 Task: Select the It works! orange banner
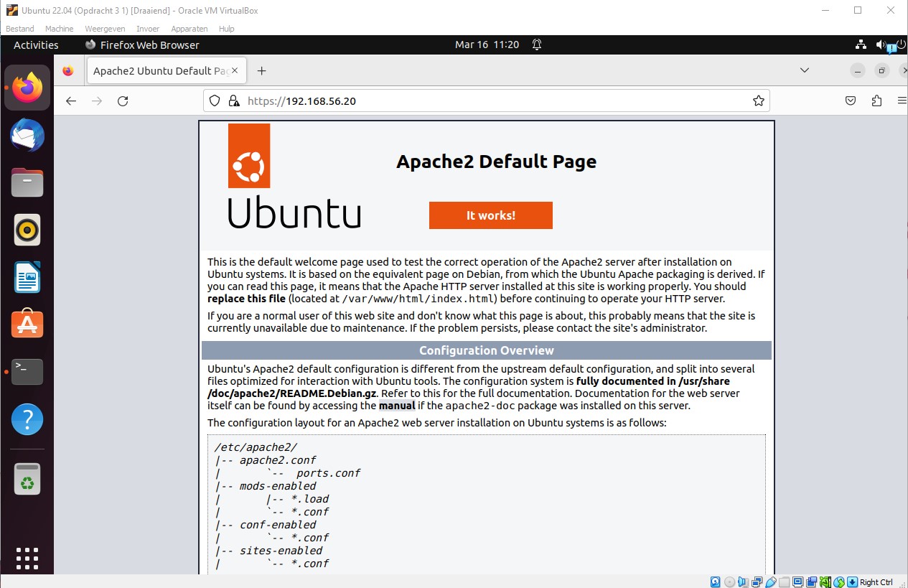(x=491, y=215)
